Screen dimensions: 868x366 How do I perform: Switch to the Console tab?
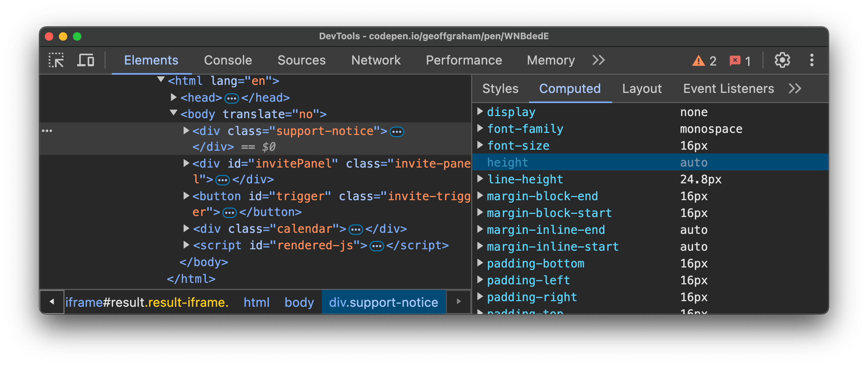click(228, 60)
